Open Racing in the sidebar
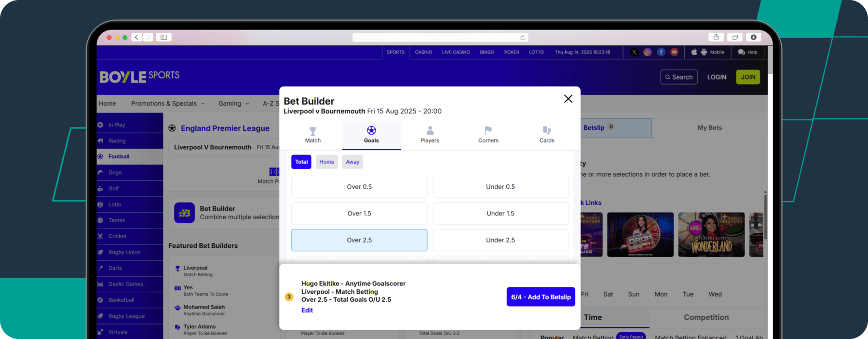868x339 pixels. [x=130, y=141]
